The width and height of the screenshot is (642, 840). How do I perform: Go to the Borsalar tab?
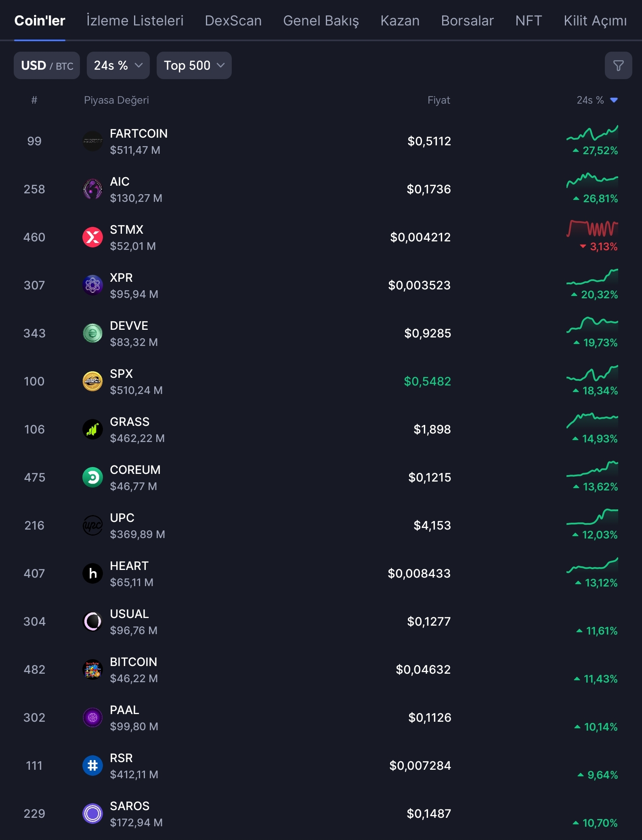[x=467, y=21]
